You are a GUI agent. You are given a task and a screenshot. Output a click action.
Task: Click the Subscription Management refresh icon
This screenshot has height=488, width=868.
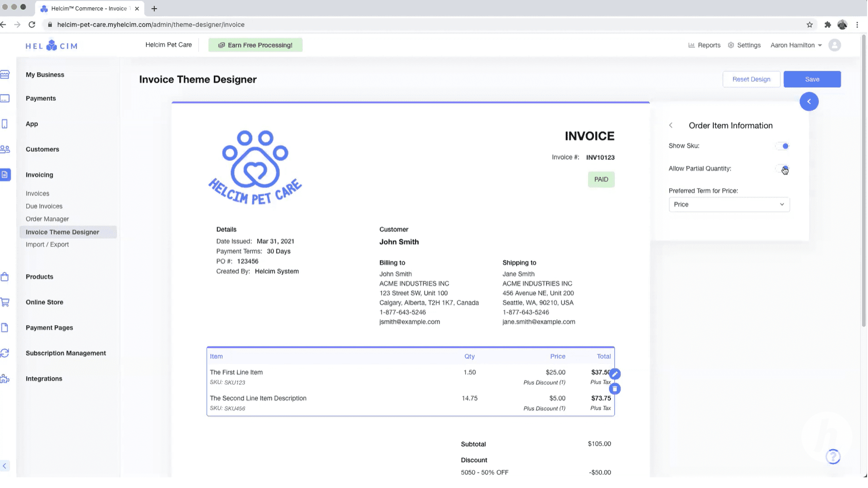5,353
